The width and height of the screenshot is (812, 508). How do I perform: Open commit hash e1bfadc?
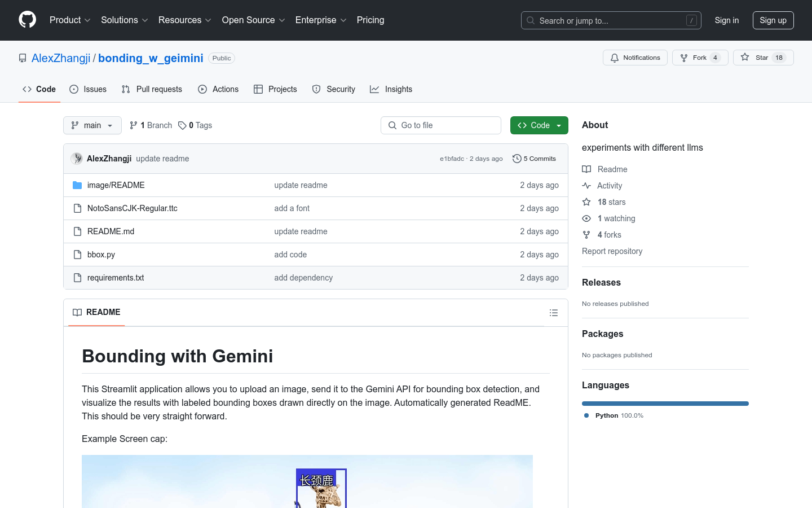[452, 159]
